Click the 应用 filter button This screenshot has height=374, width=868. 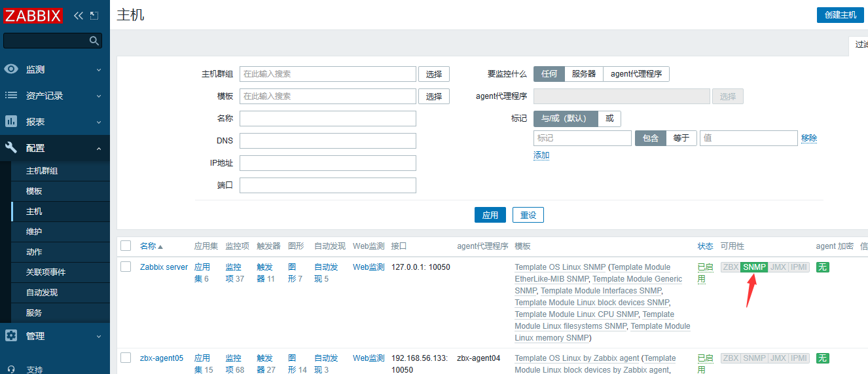490,215
